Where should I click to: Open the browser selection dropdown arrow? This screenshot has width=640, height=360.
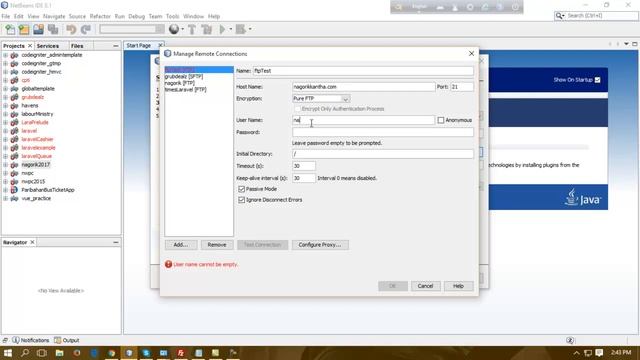click(182, 29)
